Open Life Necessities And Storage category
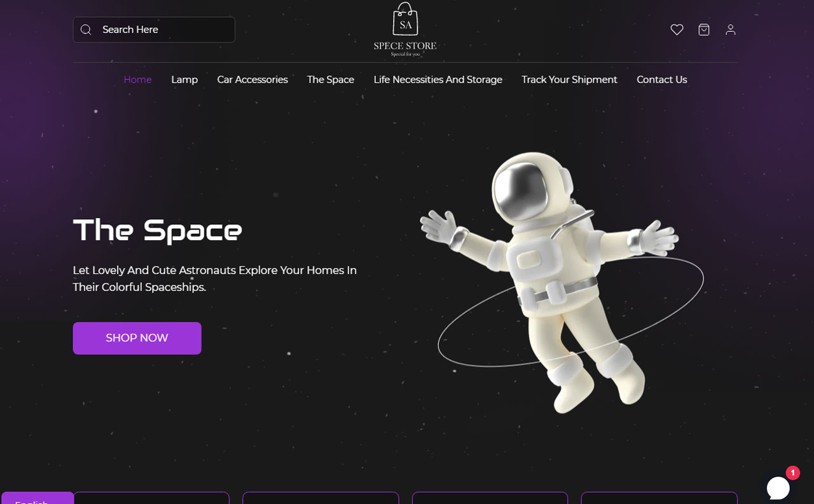814x504 pixels. click(x=438, y=79)
